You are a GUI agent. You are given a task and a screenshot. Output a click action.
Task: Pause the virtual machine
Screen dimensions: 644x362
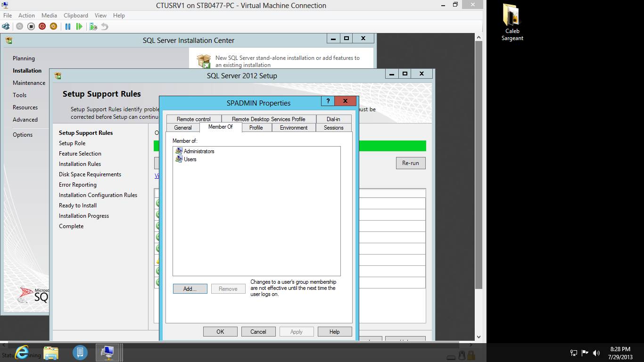pyautogui.click(x=68, y=26)
